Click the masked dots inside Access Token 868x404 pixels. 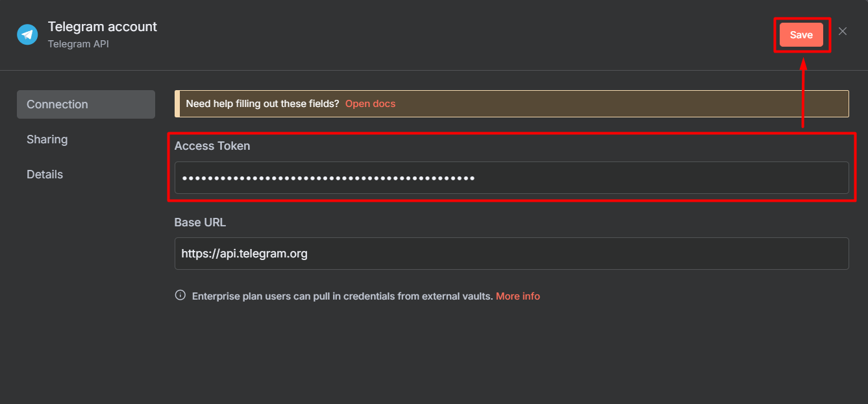[328, 178]
